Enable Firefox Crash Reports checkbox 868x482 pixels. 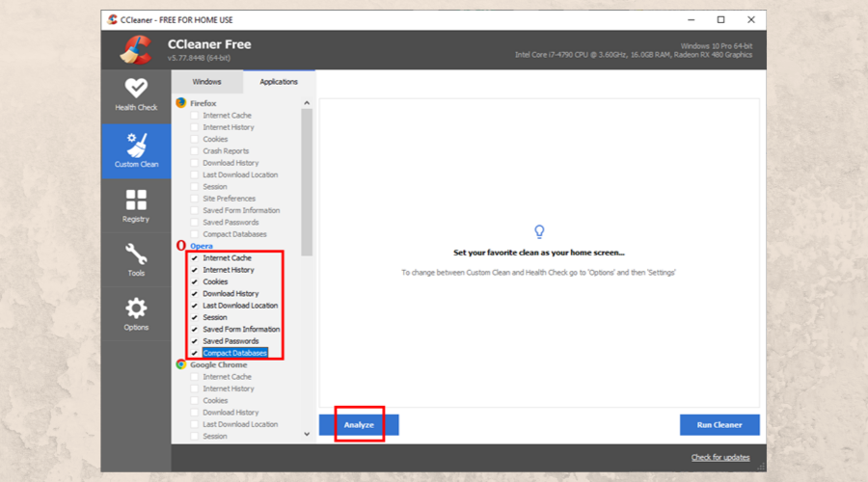click(x=194, y=151)
